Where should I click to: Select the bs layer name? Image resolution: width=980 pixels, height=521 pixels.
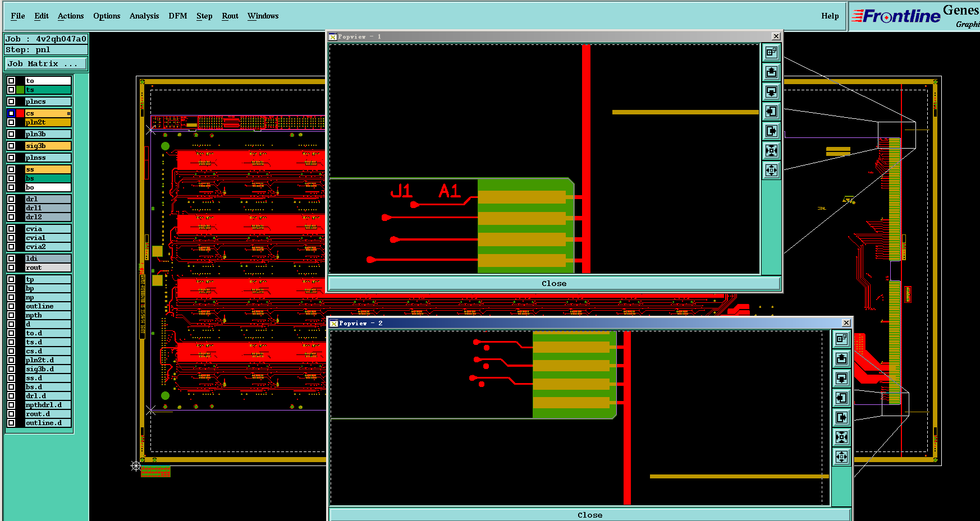point(48,178)
